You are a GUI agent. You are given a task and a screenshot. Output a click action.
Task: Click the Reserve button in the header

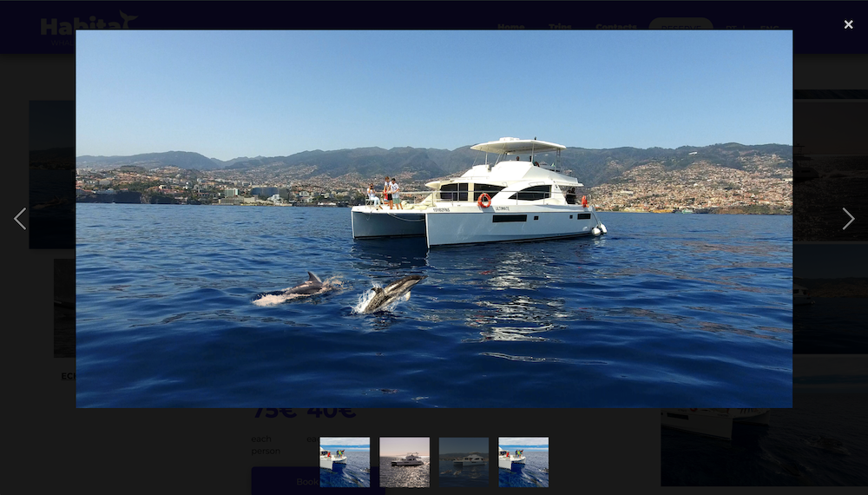[x=681, y=23]
